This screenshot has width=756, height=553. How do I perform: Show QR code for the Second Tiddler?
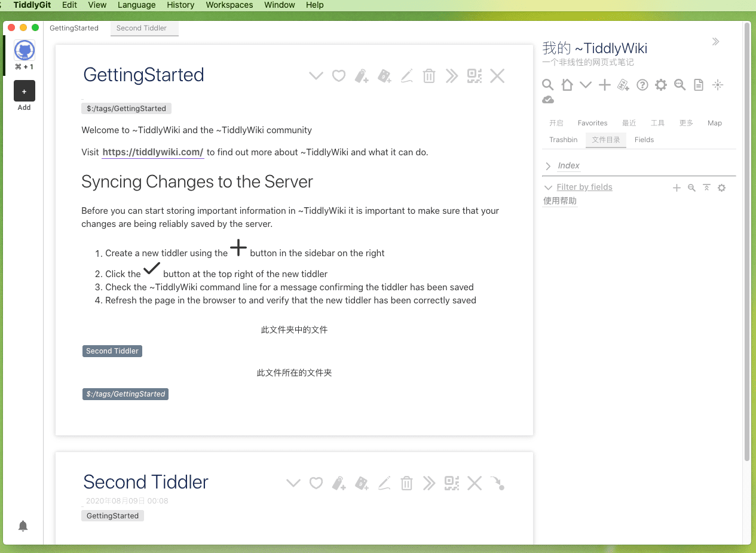[x=452, y=483]
